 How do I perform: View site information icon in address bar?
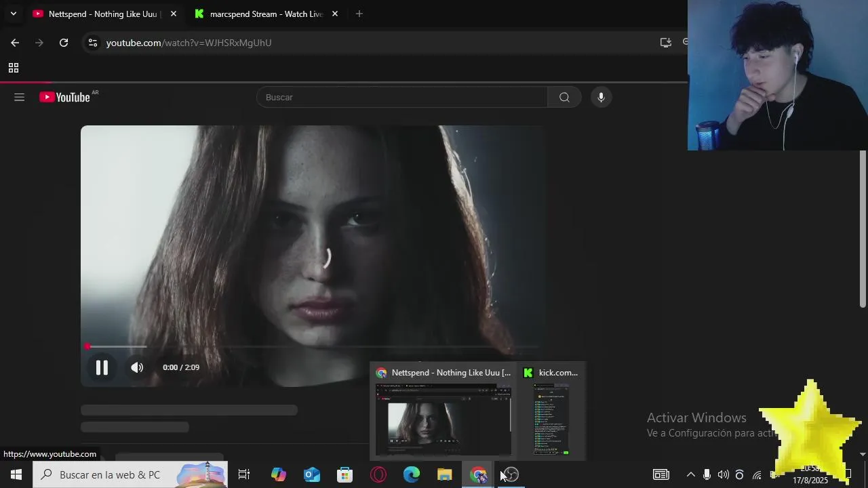click(x=93, y=43)
